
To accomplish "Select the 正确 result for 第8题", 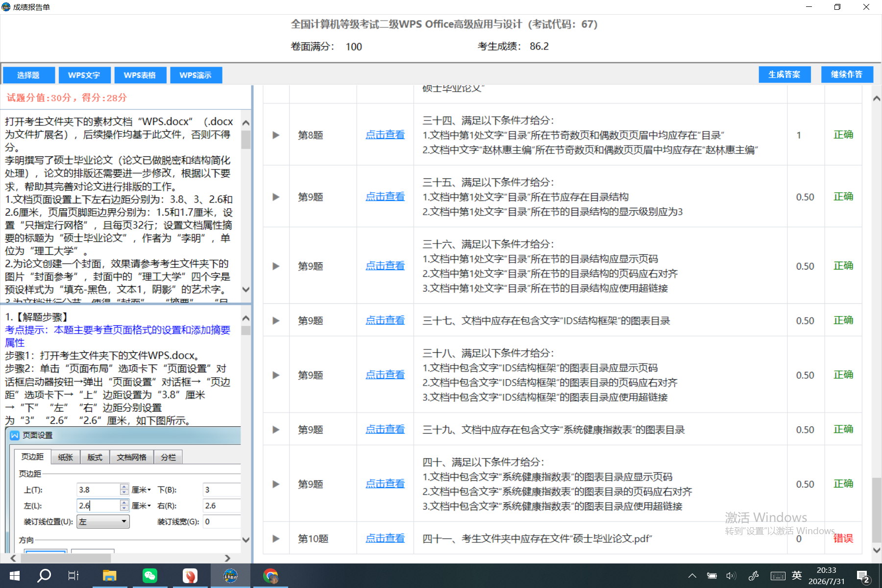I will click(843, 135).
